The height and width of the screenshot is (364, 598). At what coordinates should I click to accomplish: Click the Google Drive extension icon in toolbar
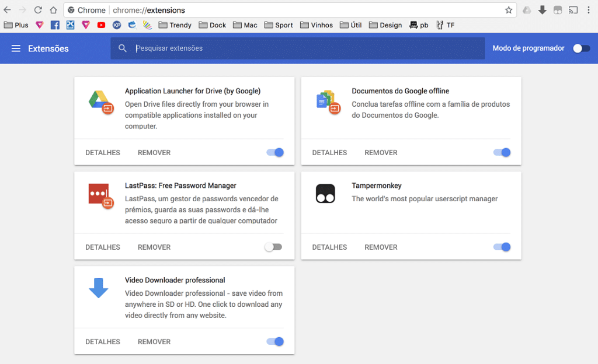coord(527,10)
